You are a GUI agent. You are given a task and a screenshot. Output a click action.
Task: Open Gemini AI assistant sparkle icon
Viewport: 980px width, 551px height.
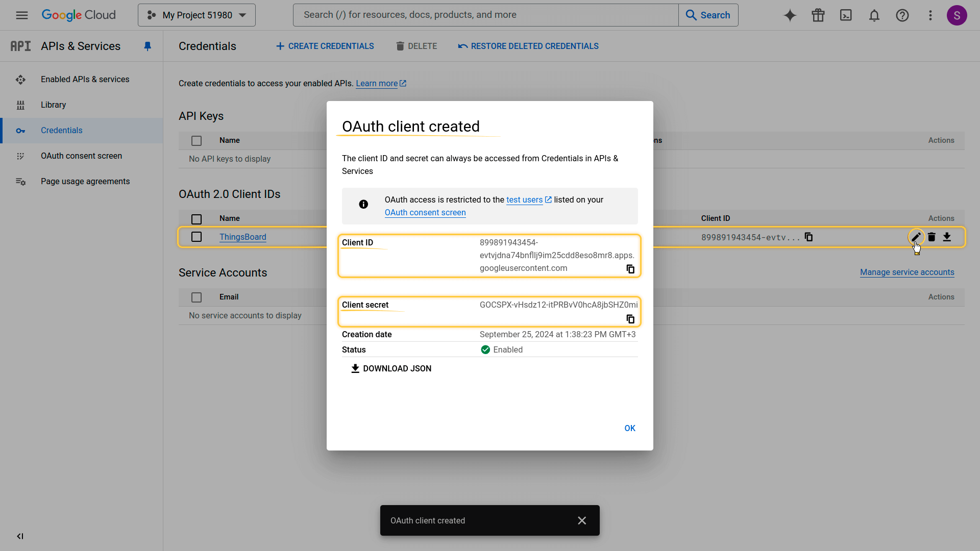tap(790, 15)
